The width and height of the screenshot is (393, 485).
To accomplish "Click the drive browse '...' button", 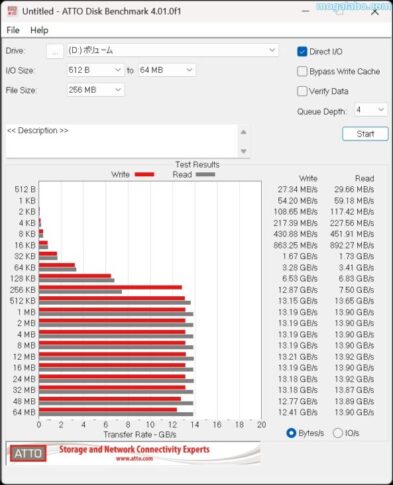I will pos(55,51).
